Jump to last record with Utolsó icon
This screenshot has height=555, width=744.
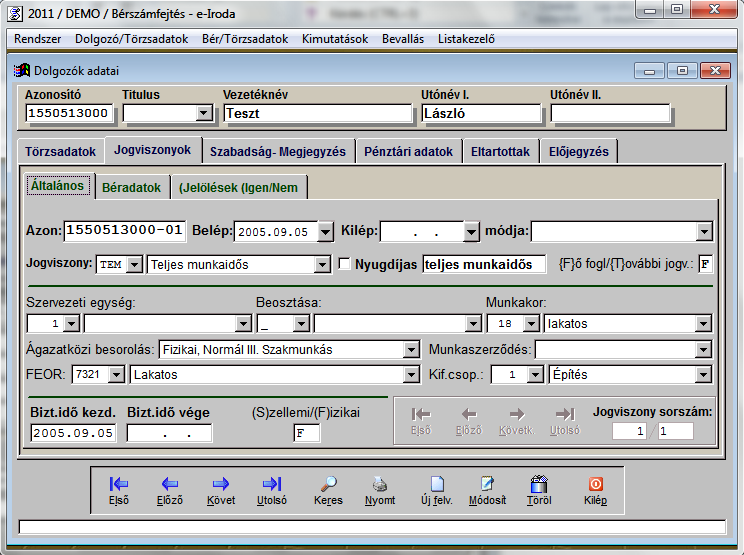(x=271, y=487)
